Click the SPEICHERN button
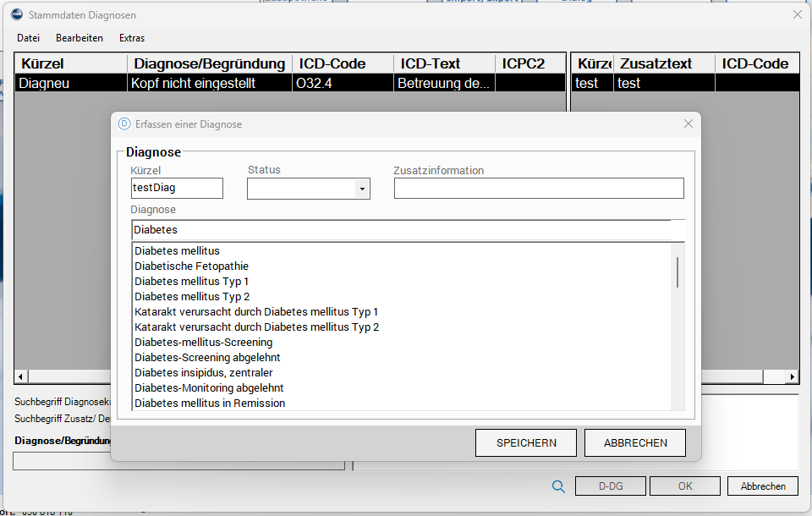Viewport: 812px width, 516px height. 525,442
